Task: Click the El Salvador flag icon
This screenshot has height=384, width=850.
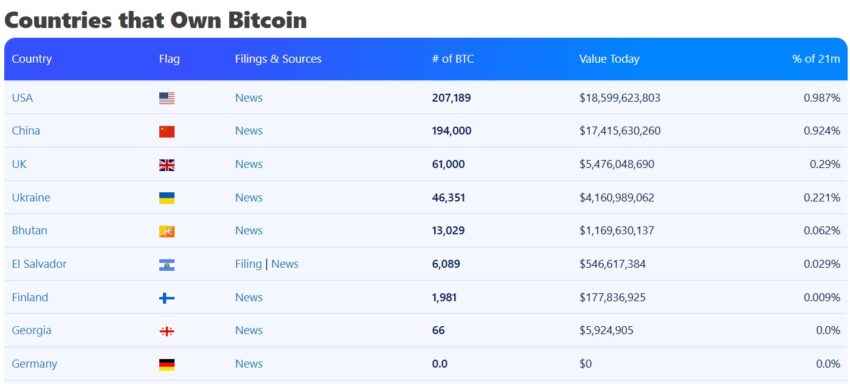Action: pyautogui.click(x=167, y=265)
